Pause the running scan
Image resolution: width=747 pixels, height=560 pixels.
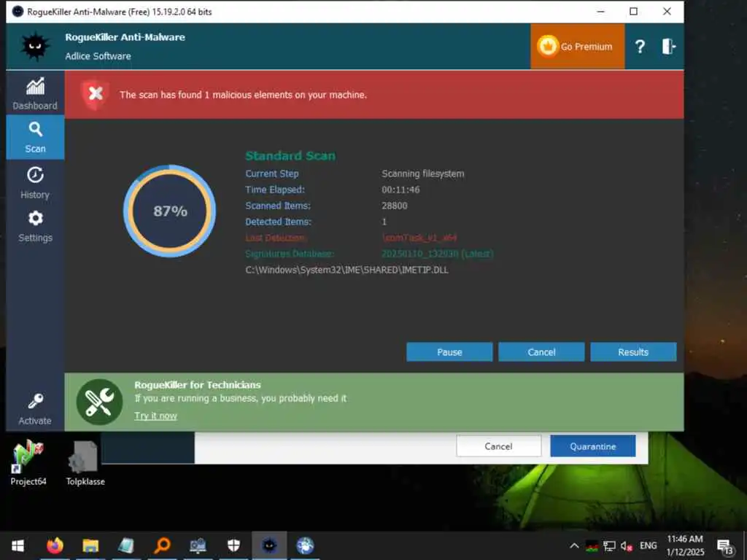click(449, 352)
